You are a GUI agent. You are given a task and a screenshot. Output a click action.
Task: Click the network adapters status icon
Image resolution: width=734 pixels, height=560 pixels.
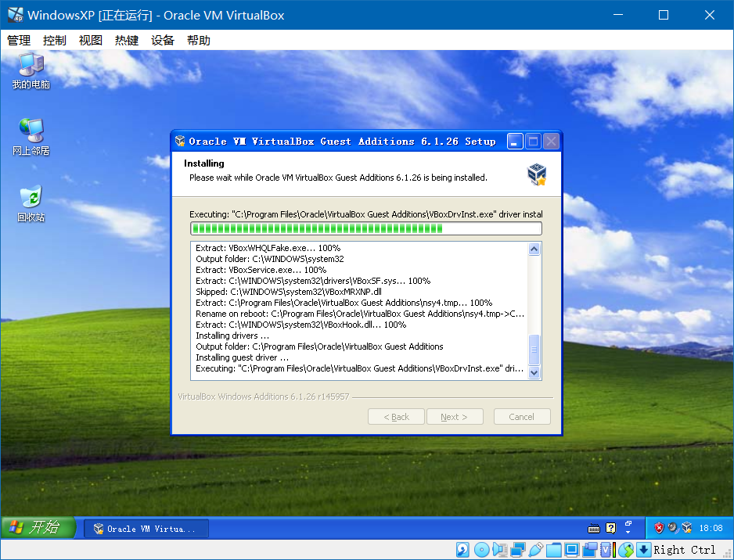coord(518,550)
